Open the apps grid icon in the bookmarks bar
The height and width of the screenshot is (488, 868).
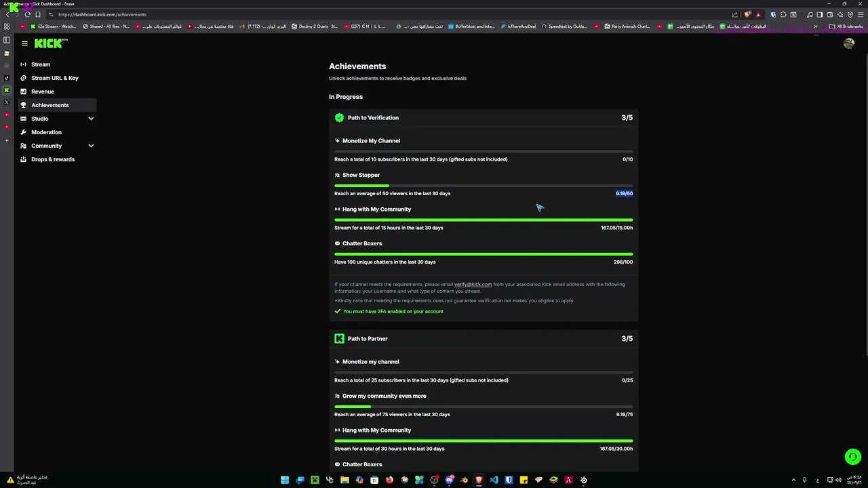pos(7,26)
